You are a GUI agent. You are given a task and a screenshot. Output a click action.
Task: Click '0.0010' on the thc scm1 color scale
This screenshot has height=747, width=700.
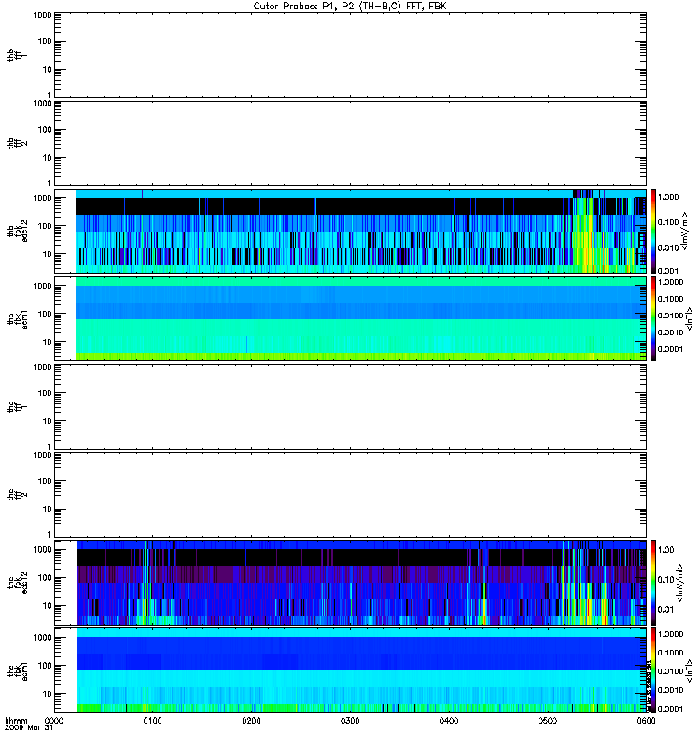[x=670, y=690]
